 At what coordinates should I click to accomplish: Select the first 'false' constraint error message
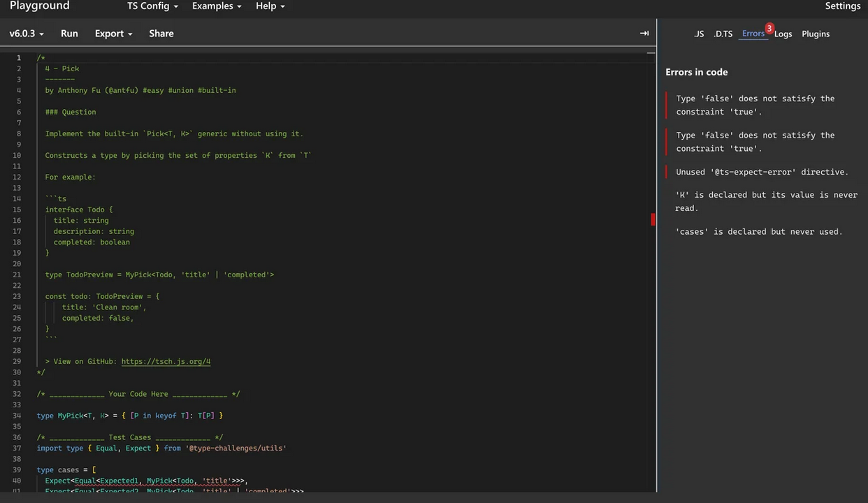coord(755,105)
